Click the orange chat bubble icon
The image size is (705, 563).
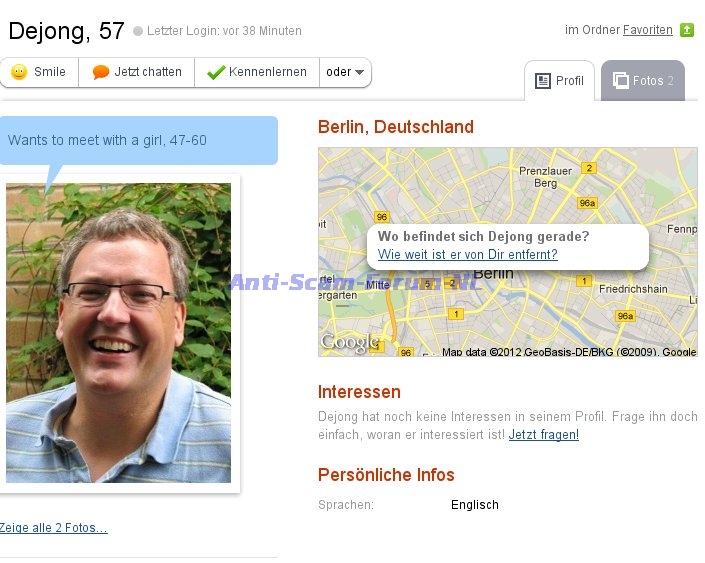(x=100, y=72)
